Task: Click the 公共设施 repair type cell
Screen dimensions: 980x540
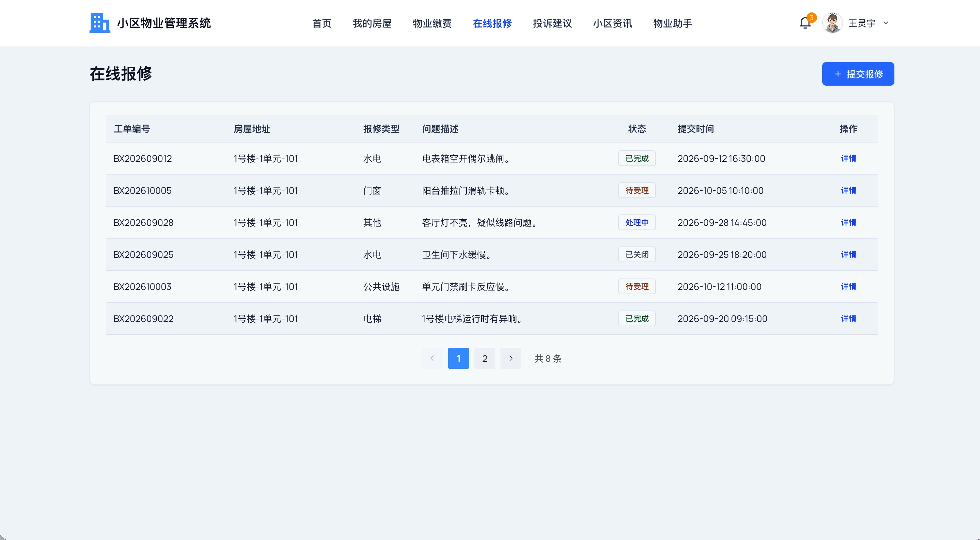Action: tap(381, 286)
